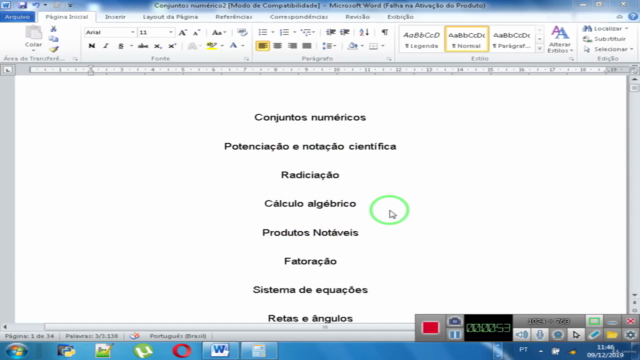Open the Localizar dropdown arrow
The height and width of the screenshot is (360, 640).
coord(627,29)
